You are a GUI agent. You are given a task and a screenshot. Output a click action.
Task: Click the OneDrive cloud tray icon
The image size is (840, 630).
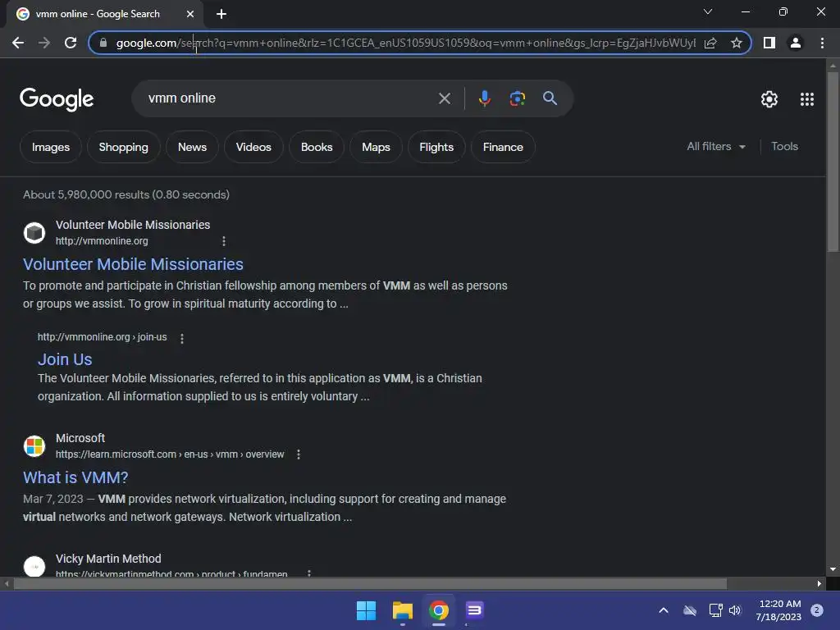(x=689, y=610)
